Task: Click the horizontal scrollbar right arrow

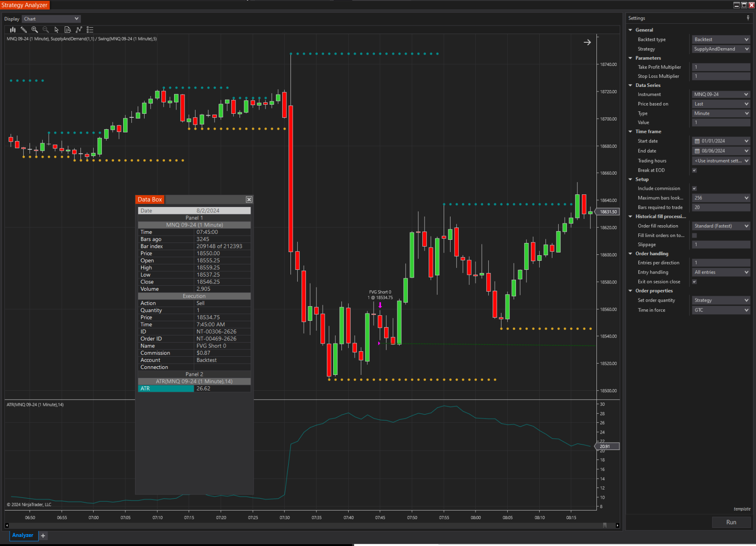Action: (x=617, y=526)
